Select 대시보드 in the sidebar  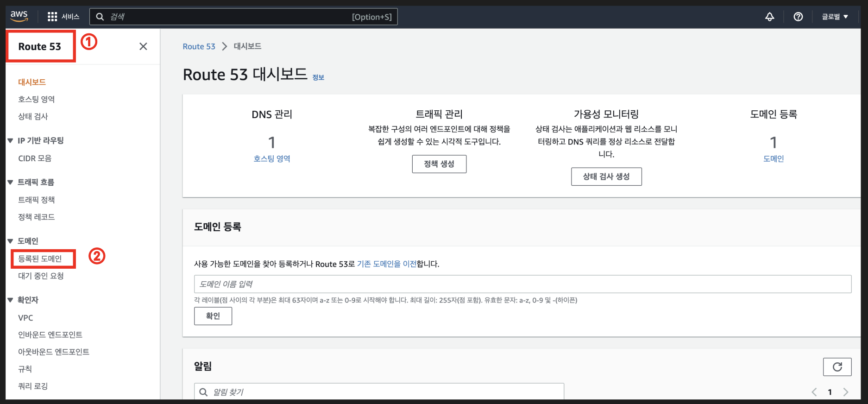32,82
